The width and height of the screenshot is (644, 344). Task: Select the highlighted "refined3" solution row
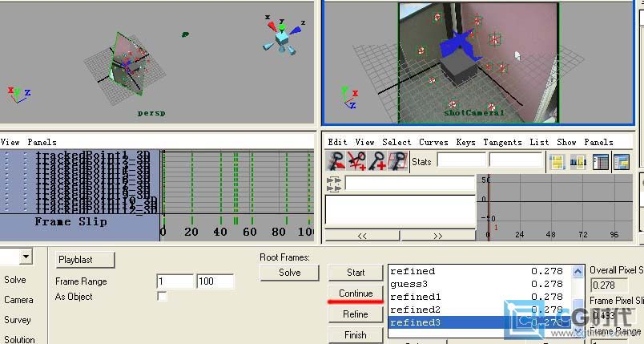tap(480, 322)
